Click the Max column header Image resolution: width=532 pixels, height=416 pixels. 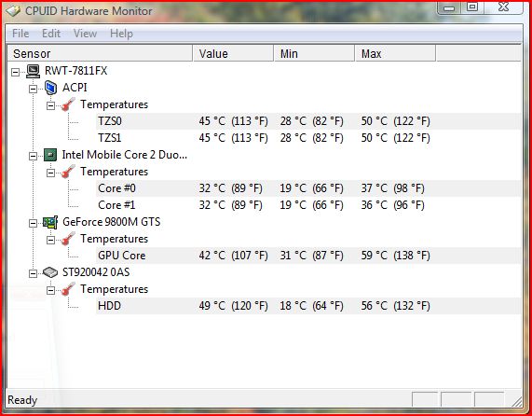[395, 54]
